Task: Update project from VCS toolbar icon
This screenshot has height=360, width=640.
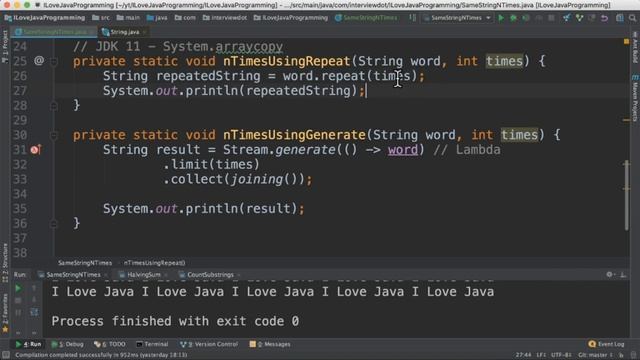Action: click(567, 18)
